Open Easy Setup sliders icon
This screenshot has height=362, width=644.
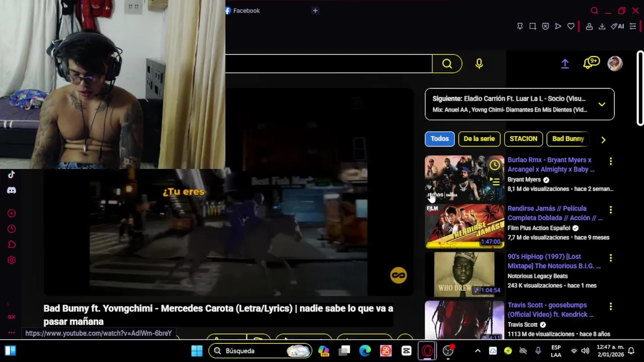633,26
